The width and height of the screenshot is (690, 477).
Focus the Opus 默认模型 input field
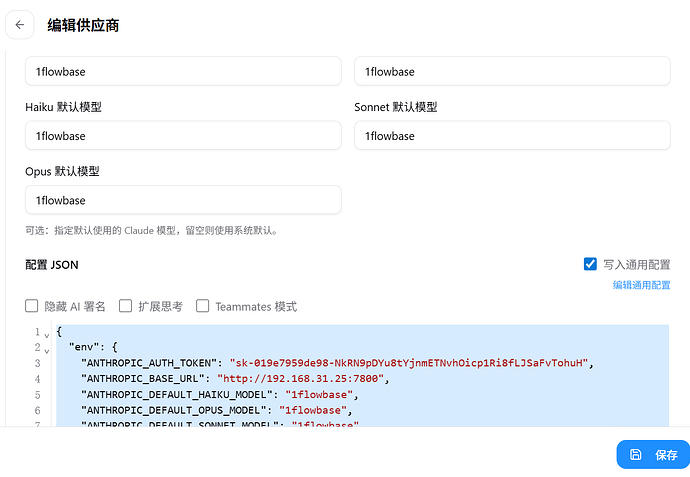pos(183,200)
